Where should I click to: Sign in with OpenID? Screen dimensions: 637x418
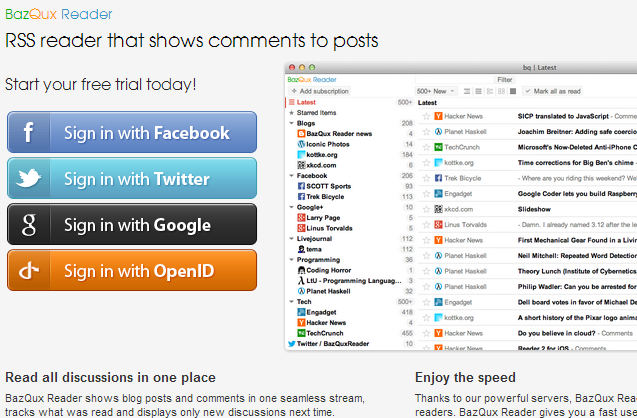132,270
